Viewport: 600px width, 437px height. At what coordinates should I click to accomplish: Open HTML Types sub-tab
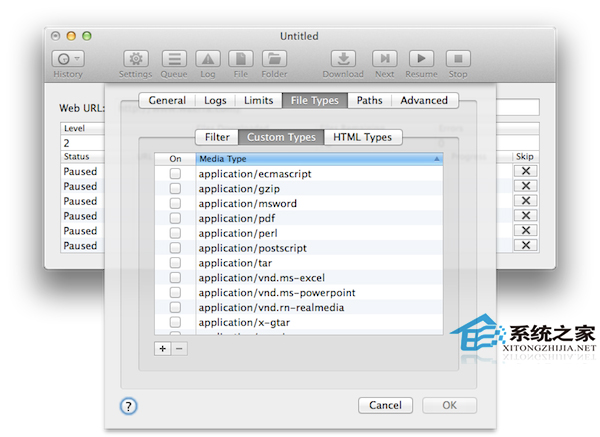pos(363,137)
